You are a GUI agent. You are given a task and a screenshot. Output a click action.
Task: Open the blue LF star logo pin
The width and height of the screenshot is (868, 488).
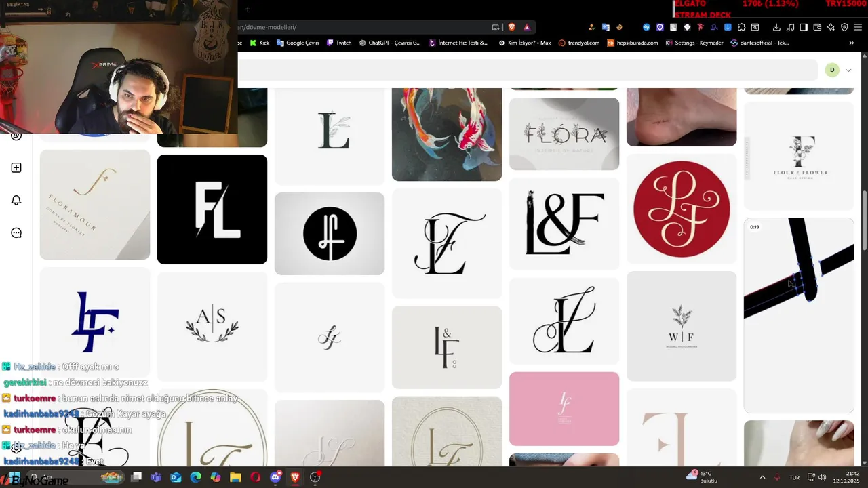pyautogui.click(x=95, y=322)
